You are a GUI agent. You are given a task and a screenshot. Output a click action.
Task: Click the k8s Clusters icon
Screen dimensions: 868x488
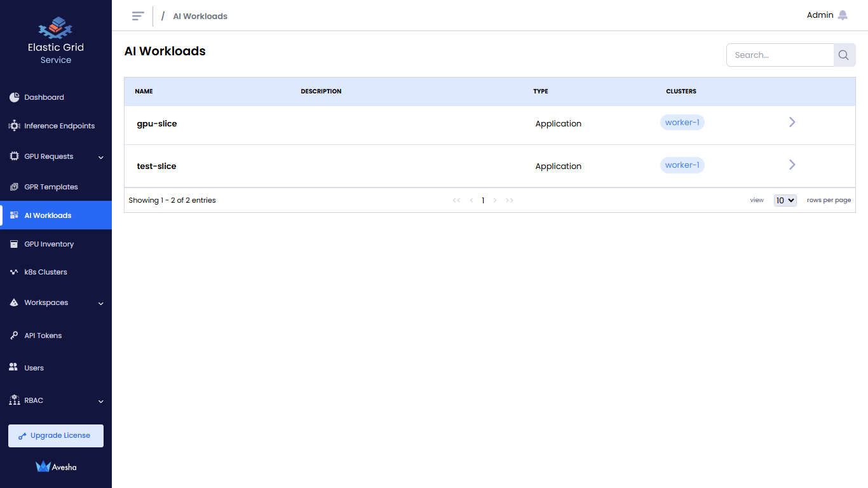(14, 272)
